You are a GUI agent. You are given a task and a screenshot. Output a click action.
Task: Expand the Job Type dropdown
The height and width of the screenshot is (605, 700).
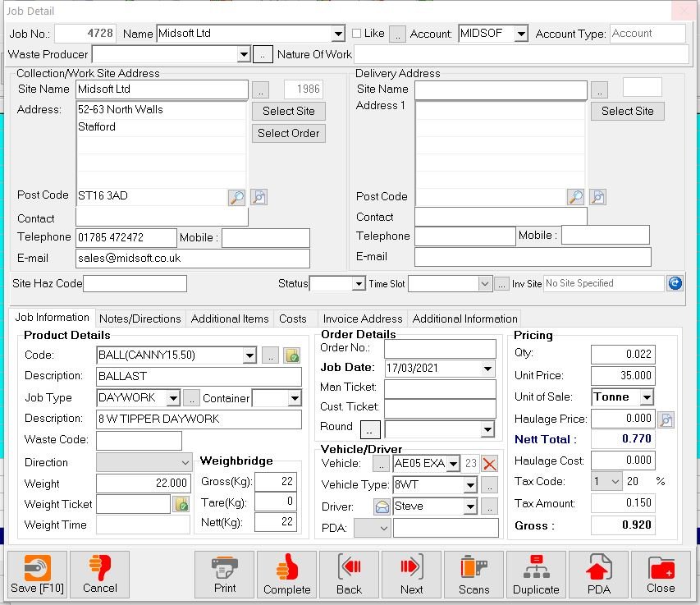172,398
